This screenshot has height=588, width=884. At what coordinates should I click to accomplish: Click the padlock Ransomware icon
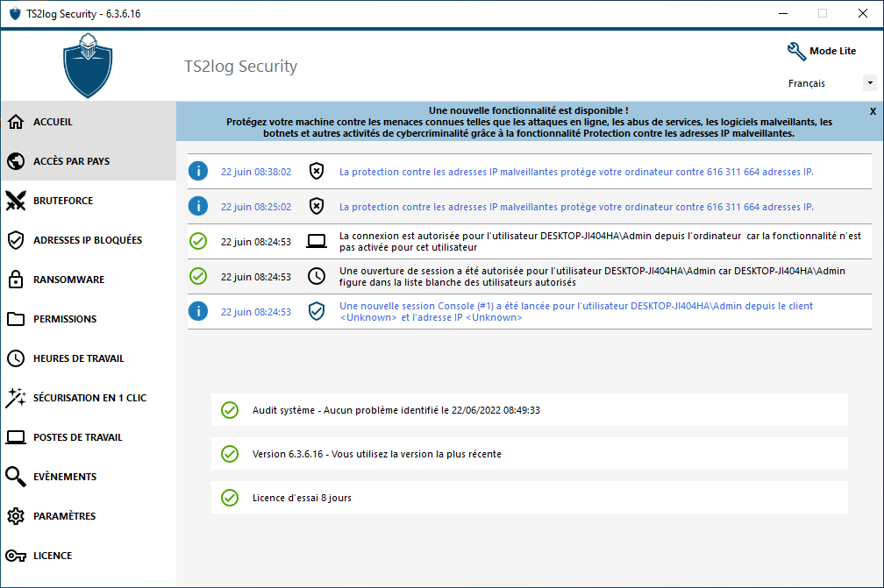click(x=16, y=280)
